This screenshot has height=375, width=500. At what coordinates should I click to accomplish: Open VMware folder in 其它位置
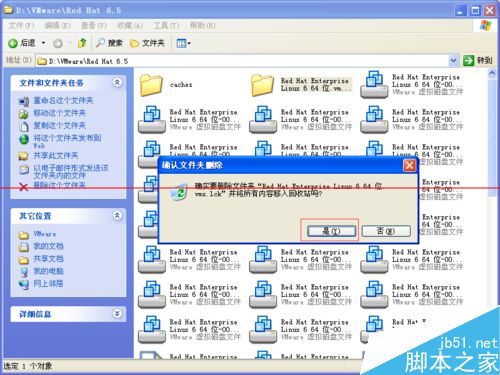click(45, 234)
